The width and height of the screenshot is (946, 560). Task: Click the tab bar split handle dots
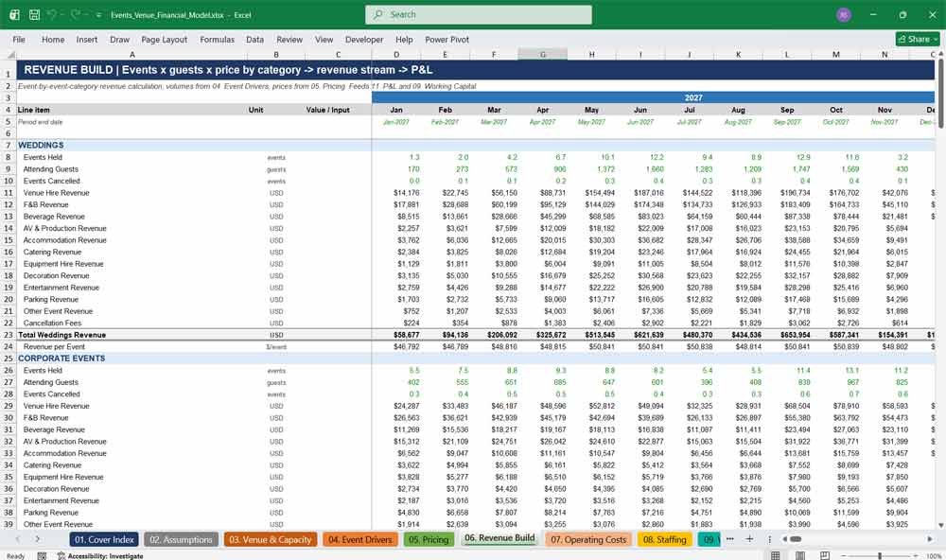pos(769,539)
